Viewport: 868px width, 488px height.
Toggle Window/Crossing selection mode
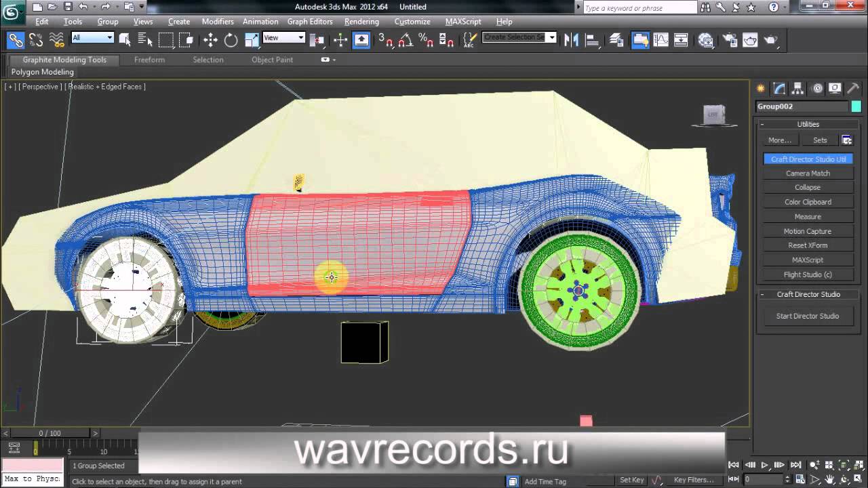coord(186,40)
